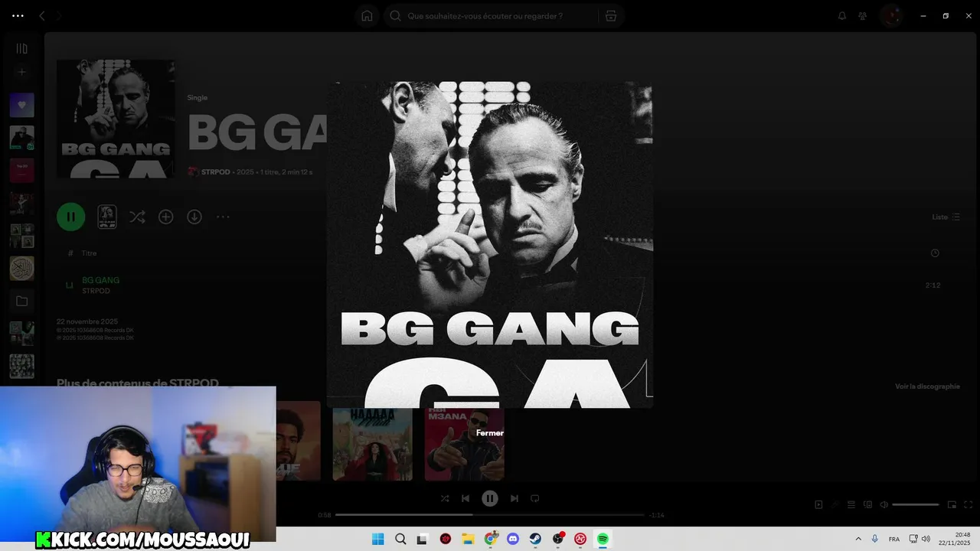Navigate back with the left arrow
Screen dimensions: 980x551
42,16
